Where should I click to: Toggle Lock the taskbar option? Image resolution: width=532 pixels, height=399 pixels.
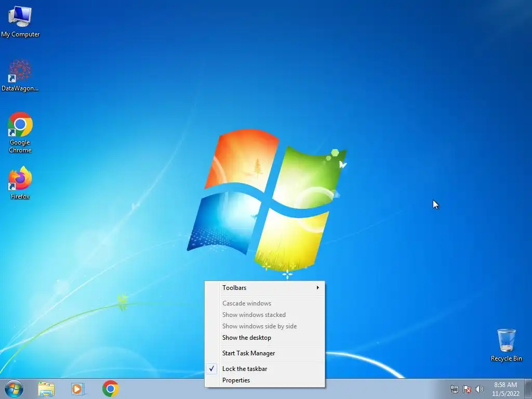(x=264, y=369)
